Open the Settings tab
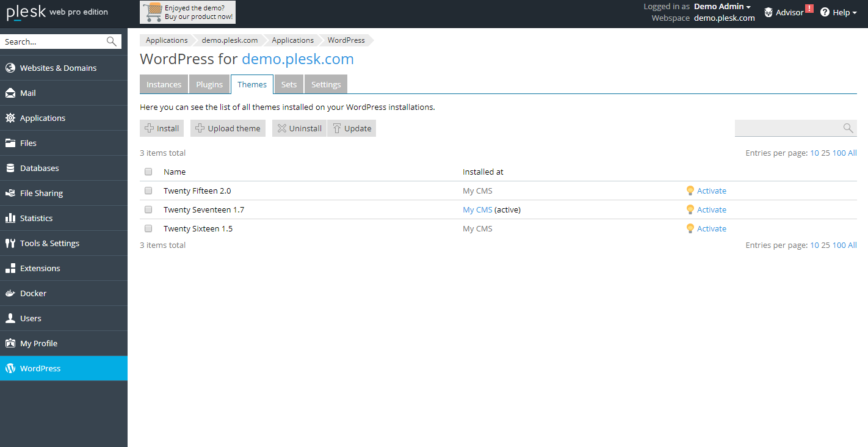The width and height of the screenshot is (868, 447). tap(326, 84)
